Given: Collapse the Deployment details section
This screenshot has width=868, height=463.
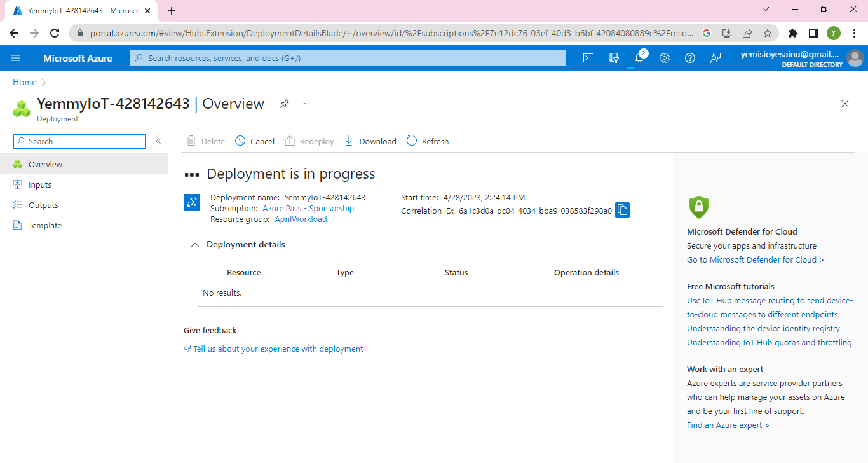Looking at the screenshot, I should tap(195, 245).
